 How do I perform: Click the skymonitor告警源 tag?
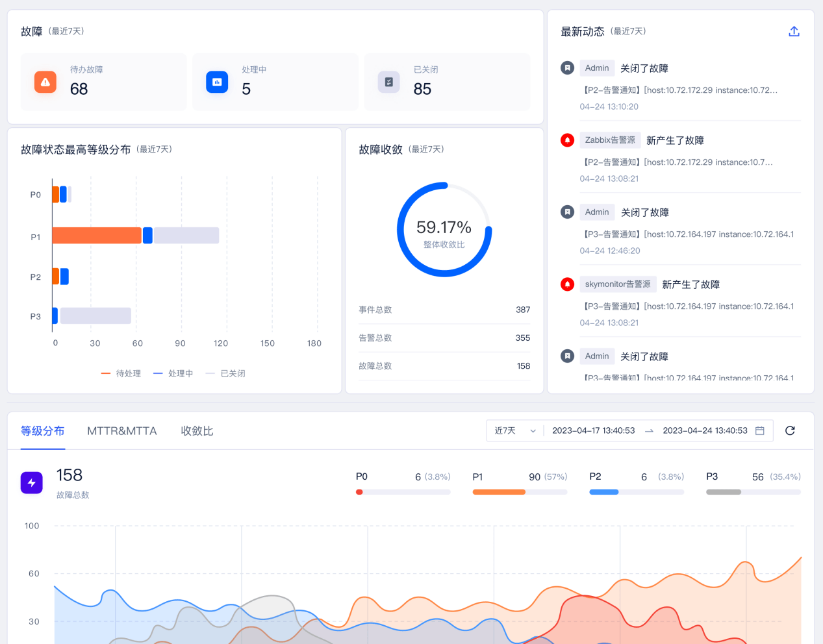point(618,284)
